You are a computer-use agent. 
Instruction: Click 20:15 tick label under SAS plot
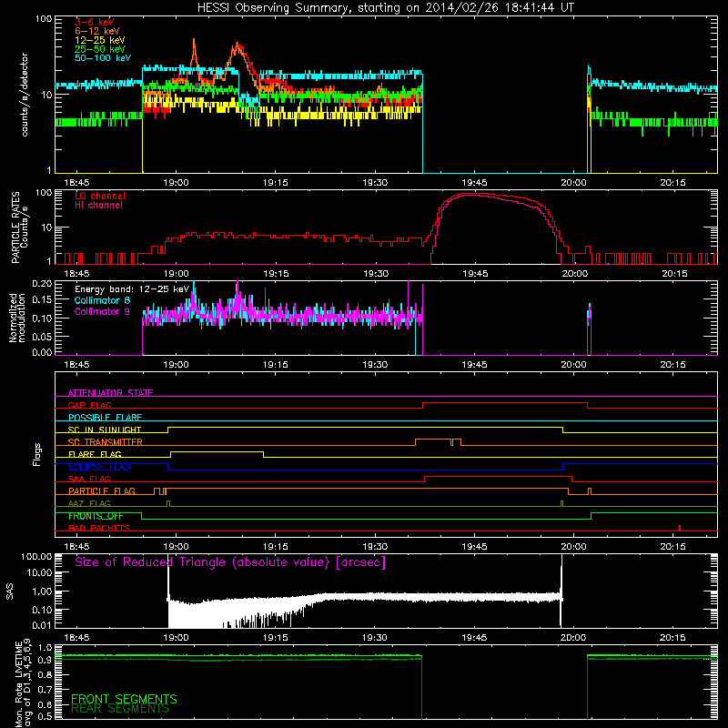pos(672,638)
